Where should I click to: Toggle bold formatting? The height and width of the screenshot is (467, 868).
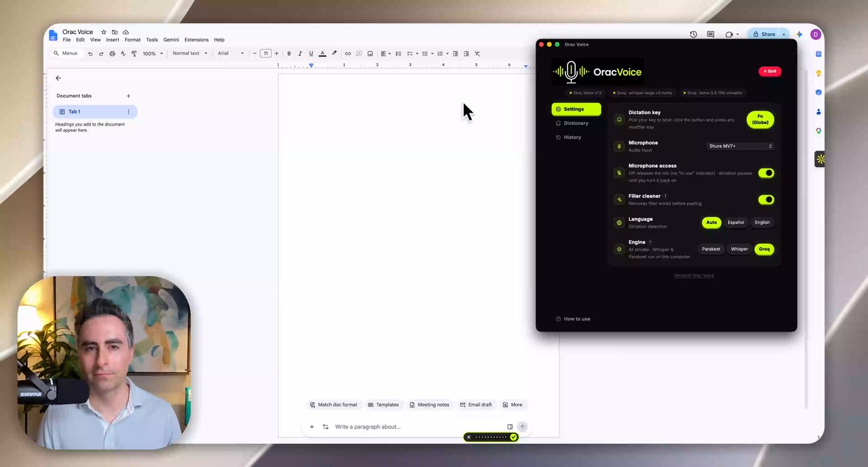(x=289, y=54)
